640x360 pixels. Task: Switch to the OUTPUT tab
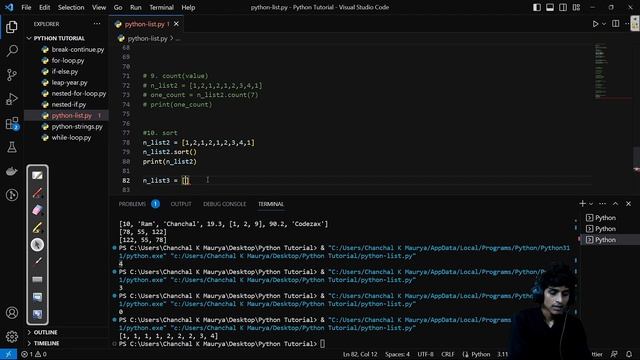[x=181, y=204]
